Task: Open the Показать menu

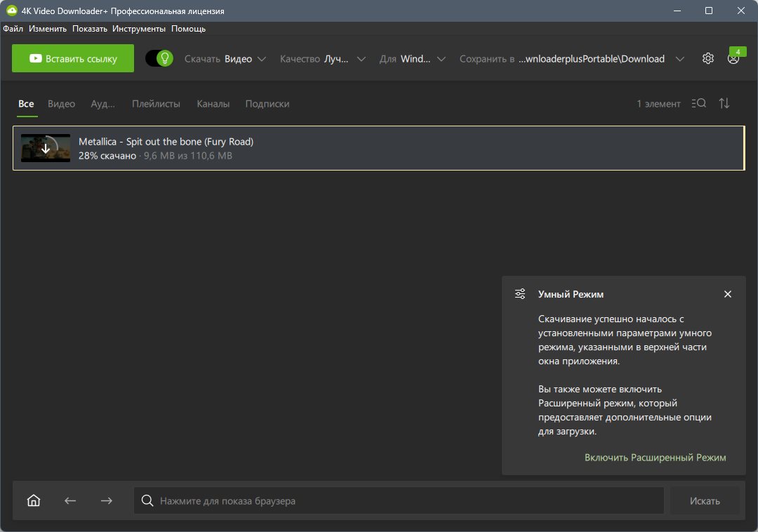Action: [x=90, y=29]
